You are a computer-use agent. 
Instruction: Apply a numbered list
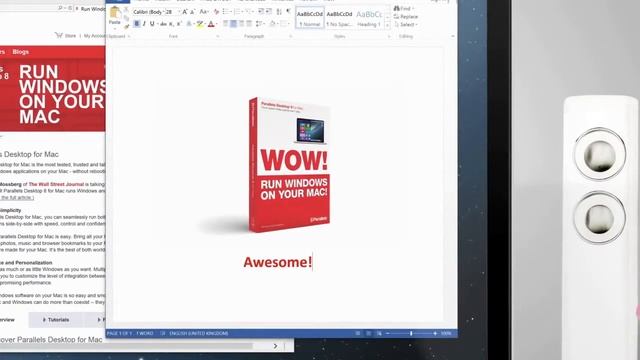pyautogui.click(x=238, y=12)
